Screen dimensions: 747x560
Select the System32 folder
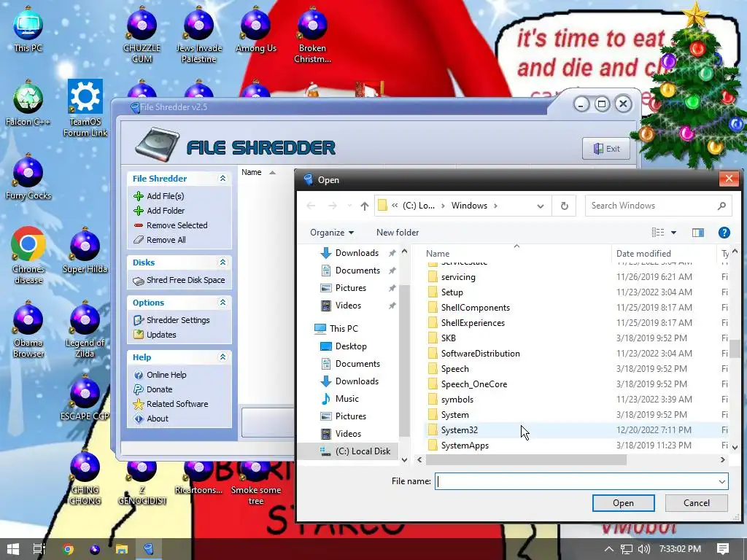point(460,430)
